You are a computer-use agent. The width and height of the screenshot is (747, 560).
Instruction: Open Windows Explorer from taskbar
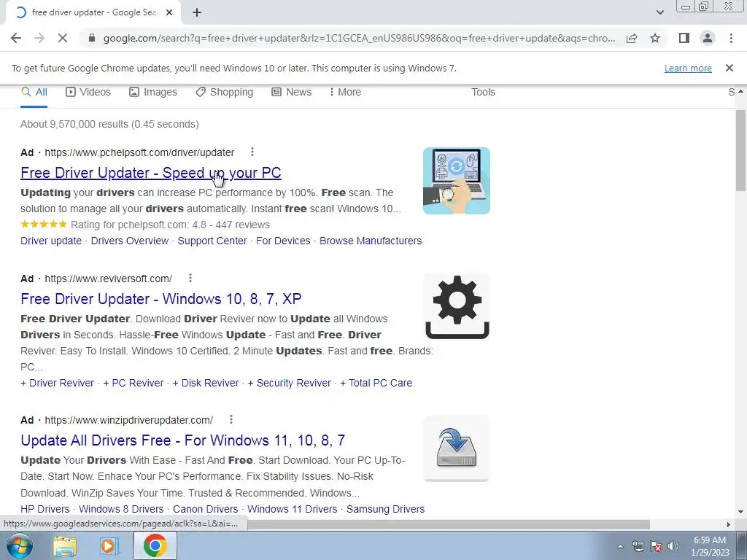[x=65, y=545]
